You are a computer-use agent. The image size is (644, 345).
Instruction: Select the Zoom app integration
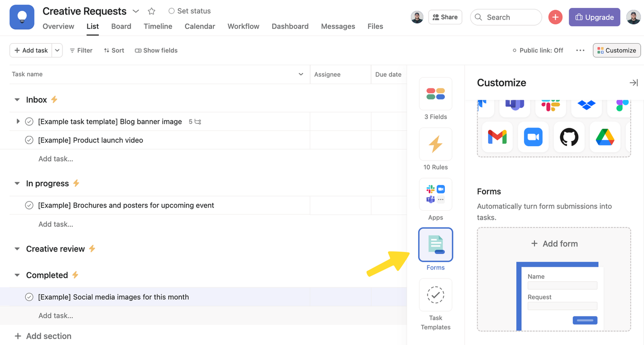pos(533,137)
